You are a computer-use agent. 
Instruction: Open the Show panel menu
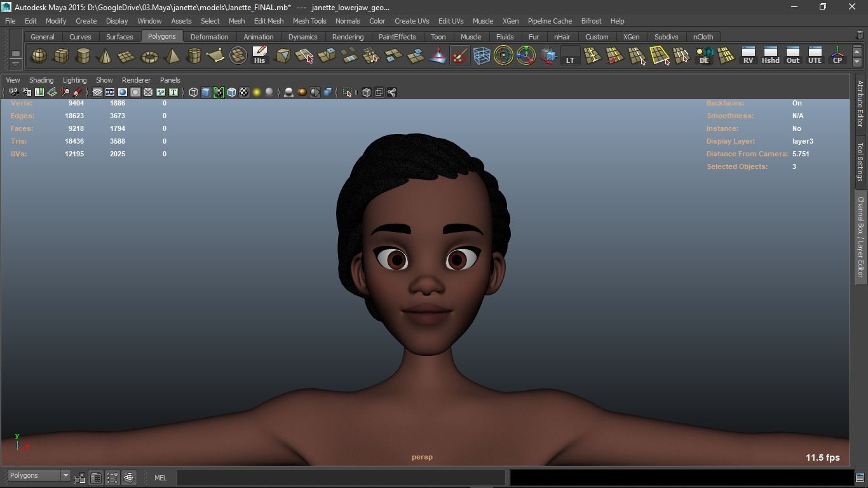104,80
